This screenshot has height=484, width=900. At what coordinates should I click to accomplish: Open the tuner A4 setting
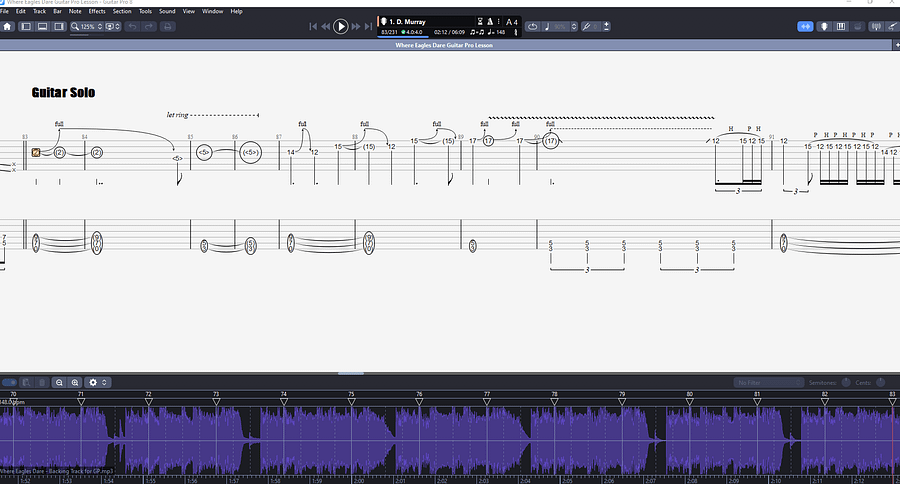[512, 22]
